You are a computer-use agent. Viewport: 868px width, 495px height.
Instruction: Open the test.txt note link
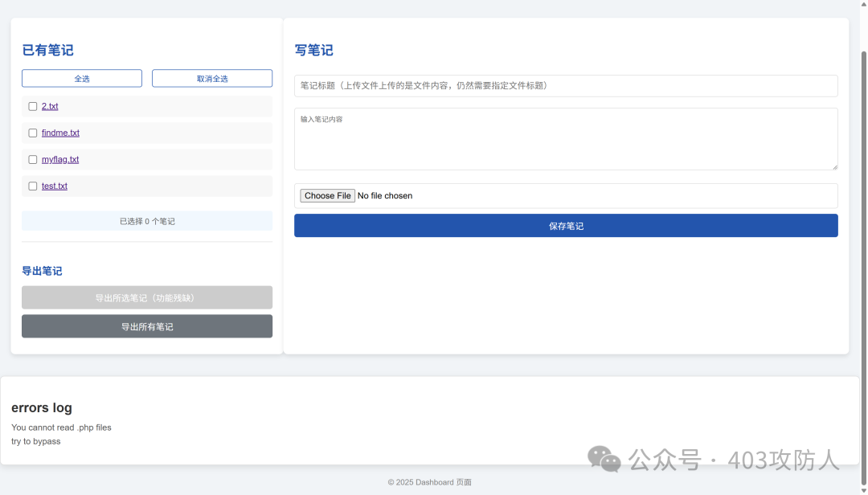tap(55, 186)
